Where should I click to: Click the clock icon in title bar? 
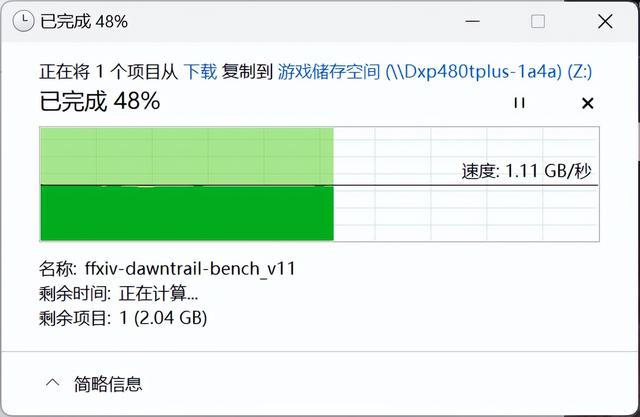tap(23, 21)
